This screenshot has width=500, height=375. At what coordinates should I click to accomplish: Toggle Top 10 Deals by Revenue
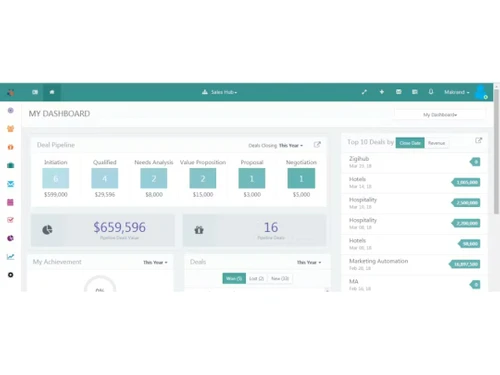pyautogui.click(x=437, y=143)
